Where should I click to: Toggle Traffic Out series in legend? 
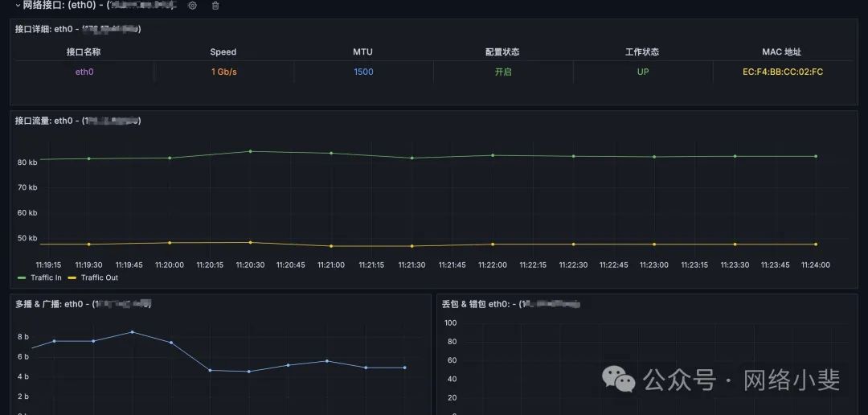[99, 277]
